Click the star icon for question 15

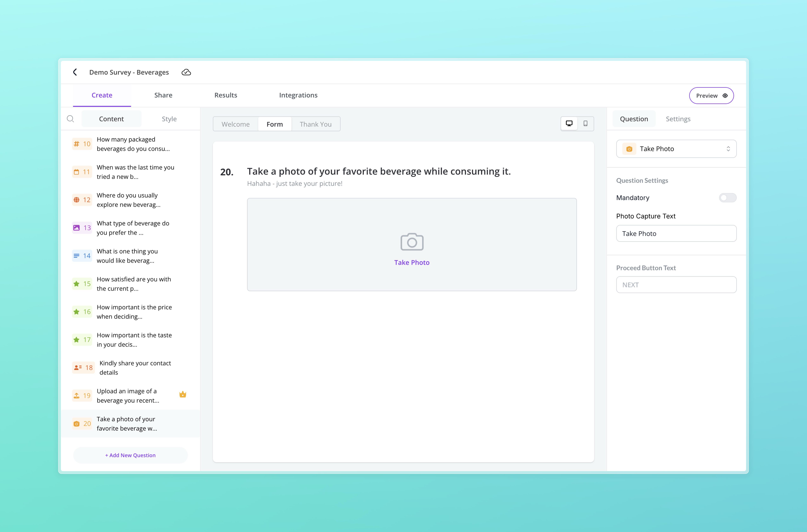tap(76, 284)
